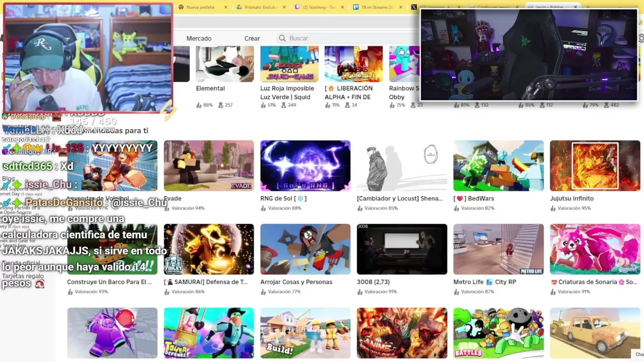
Task: Open the Crear menu item
Action: 252,38
